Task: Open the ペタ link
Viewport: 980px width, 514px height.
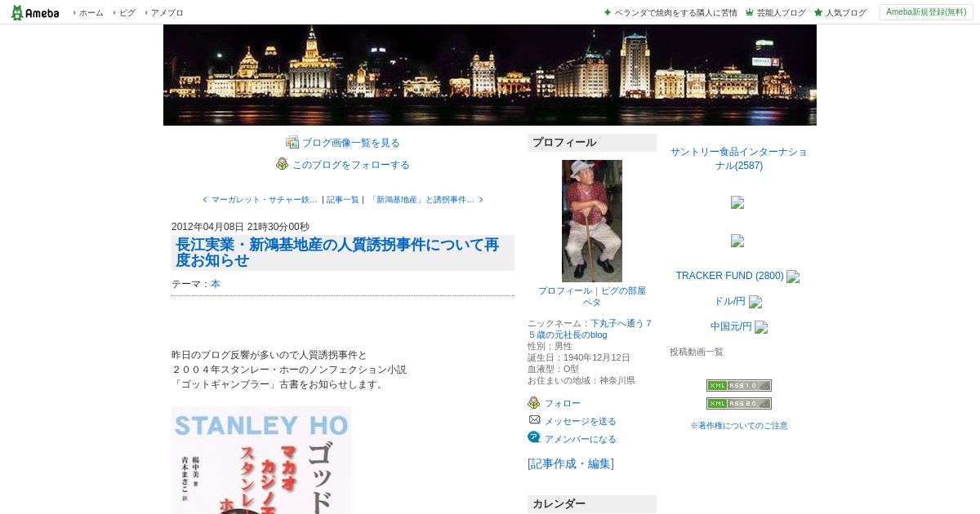Action: tap(592, 302)
